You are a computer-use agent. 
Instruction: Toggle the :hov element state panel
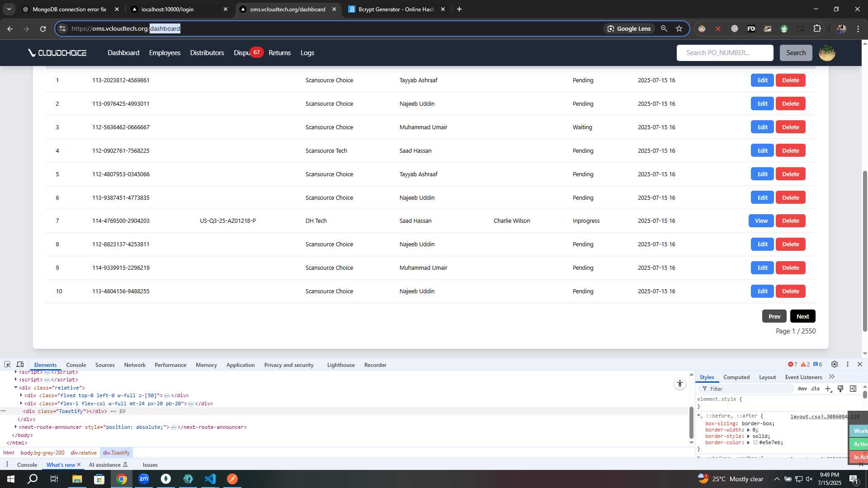[x=802, y=389]
